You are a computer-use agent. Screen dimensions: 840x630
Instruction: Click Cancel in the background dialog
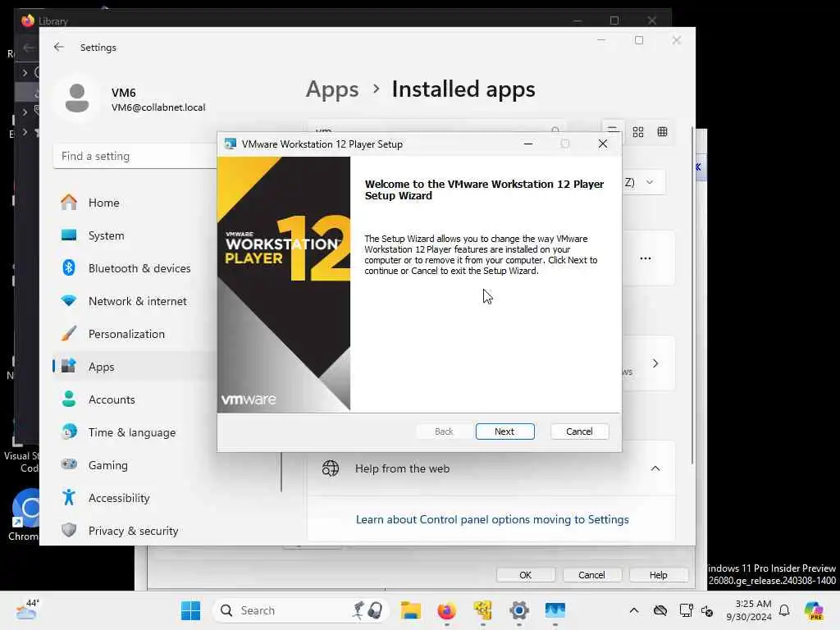point(591,575)
